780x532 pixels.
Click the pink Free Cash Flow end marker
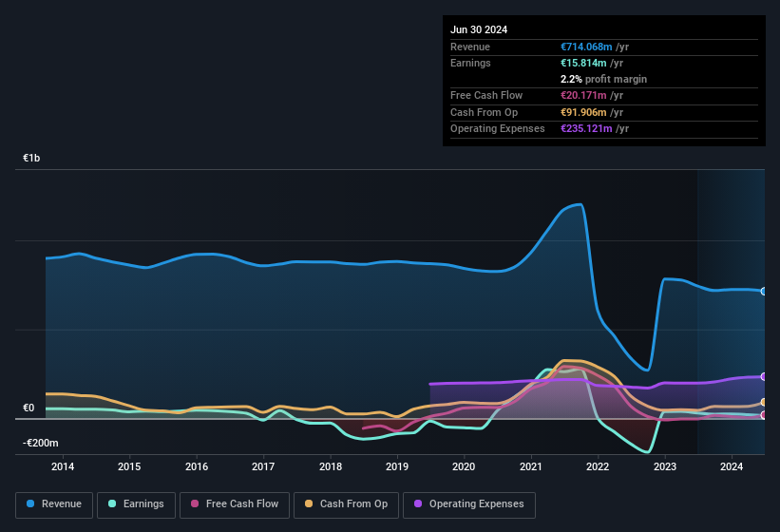click(x=764, y=415)
